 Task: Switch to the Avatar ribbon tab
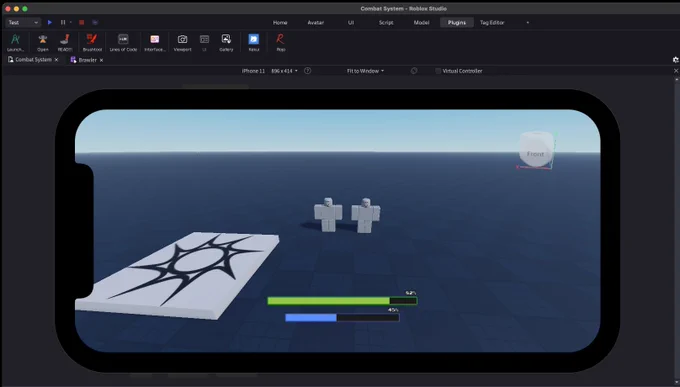[316, 23]
